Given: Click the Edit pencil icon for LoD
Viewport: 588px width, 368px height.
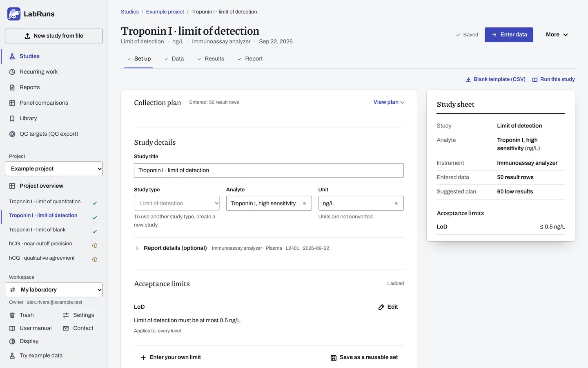Looking at the screenshot, I should click(381, 307).
